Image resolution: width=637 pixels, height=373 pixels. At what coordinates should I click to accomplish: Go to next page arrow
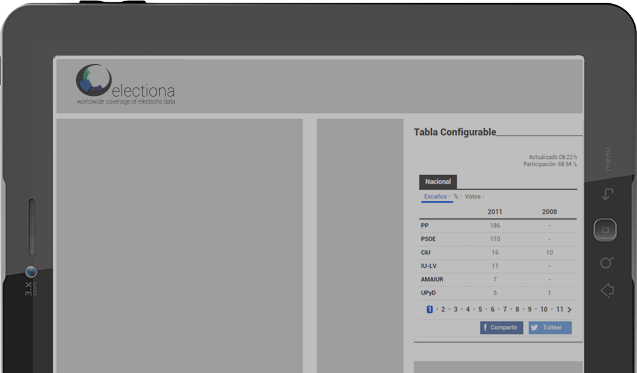coord(570,310)
